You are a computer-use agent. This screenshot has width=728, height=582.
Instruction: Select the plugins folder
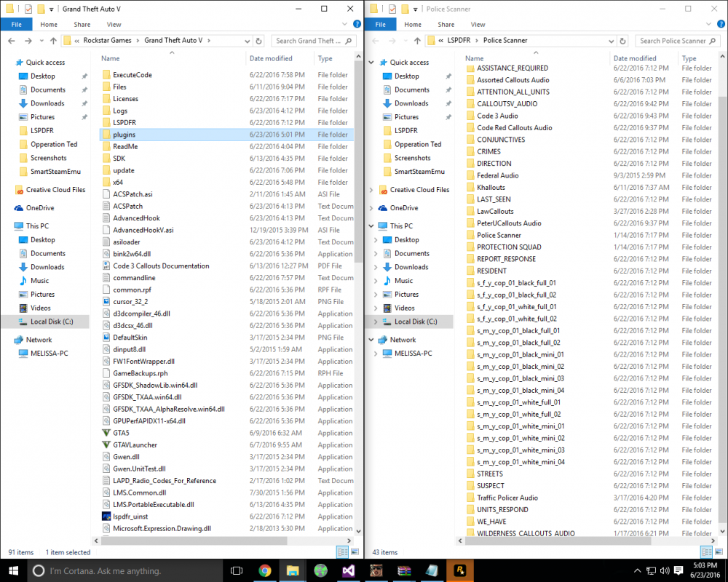coord(227,135)
